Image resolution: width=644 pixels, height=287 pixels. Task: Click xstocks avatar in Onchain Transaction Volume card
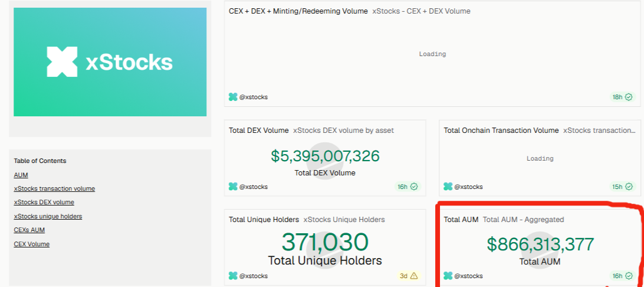pos(448,187)
